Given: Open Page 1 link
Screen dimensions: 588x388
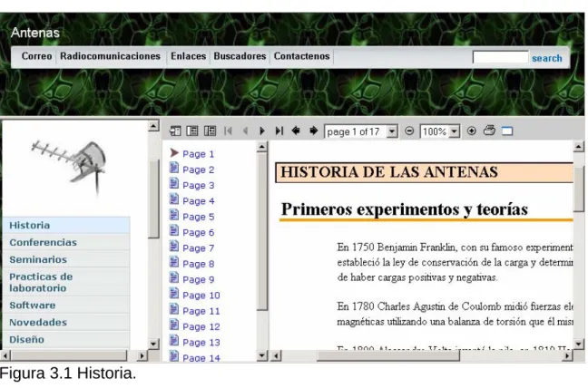Looking at the screenshot, I should [199, 154].
